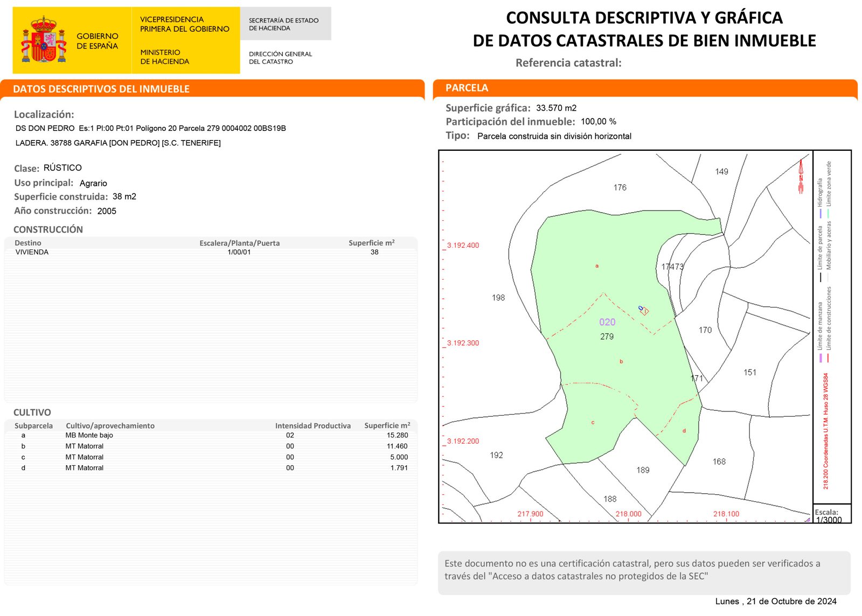862x616 pixels.
Task: Click the Y coordinate label '3.192.200'
Action: click(x=463, y=441)
